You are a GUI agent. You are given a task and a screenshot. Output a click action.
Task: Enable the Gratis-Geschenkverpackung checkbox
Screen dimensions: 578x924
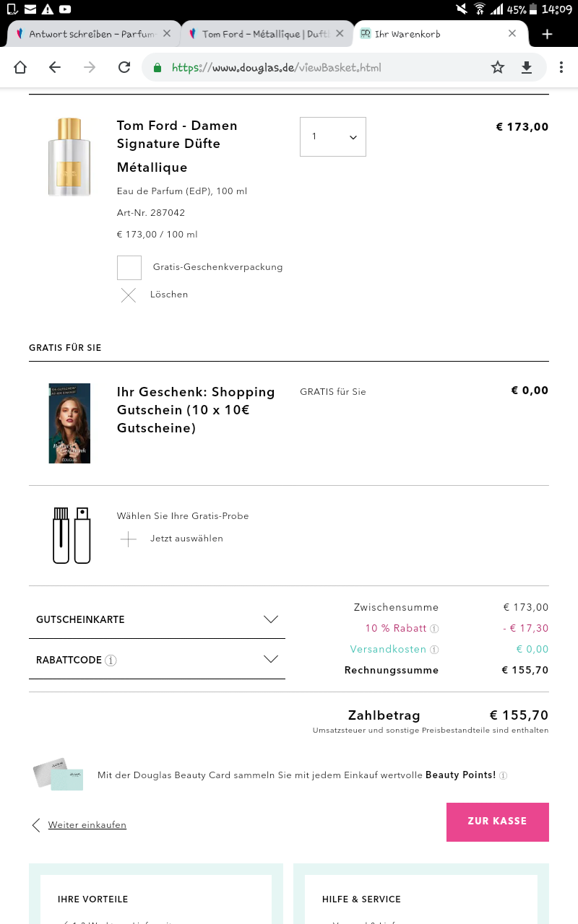[x=129, y=268]
